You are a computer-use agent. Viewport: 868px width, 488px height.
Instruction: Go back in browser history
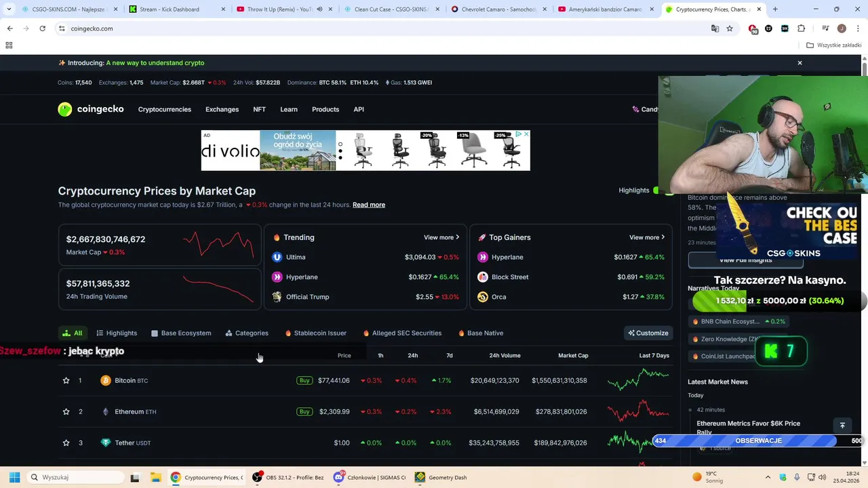(x=9, y=28)
